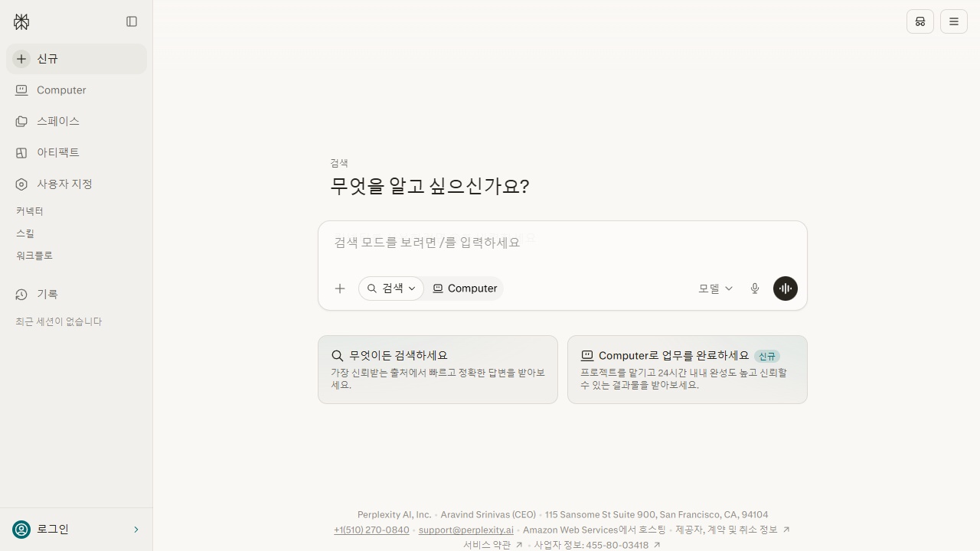Open 사업자 정보: 455-80-03418 link
980x551 pixels.
click(x=591, y=546)
